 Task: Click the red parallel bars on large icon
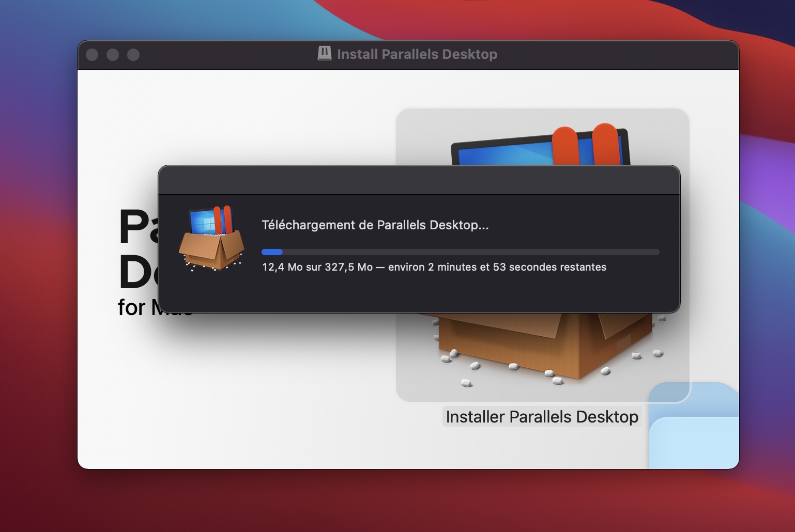584,145
